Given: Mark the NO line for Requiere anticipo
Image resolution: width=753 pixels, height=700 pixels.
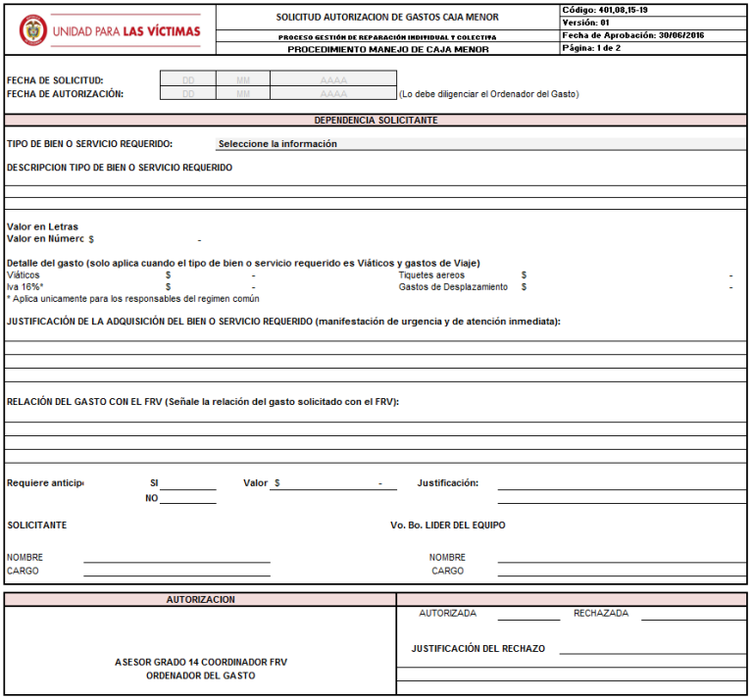Looking at the screenshot, I should click(188, 498).
